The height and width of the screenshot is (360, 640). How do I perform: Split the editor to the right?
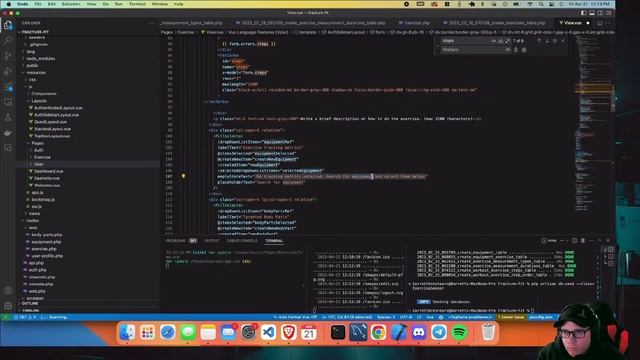pos(600,23)
